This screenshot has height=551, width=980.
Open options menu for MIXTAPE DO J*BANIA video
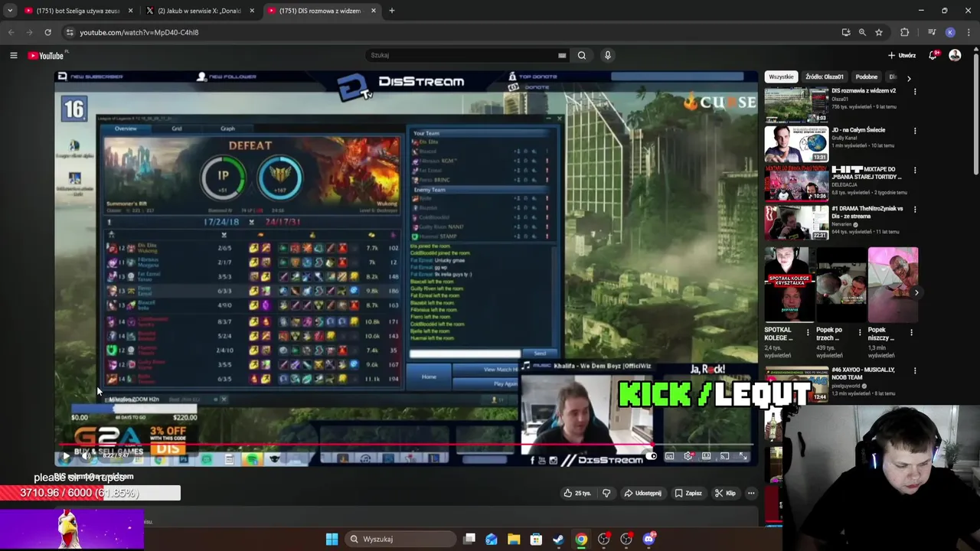coord(915,170)
